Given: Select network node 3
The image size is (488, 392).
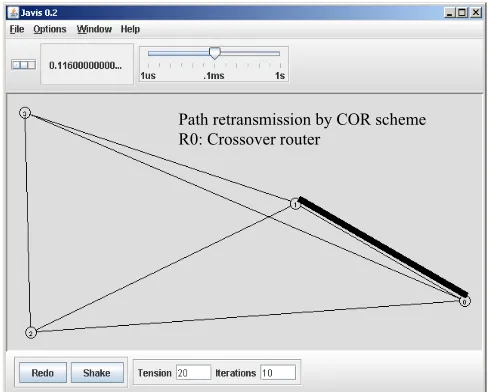Looking at the screenshot, I should point(25,113).
